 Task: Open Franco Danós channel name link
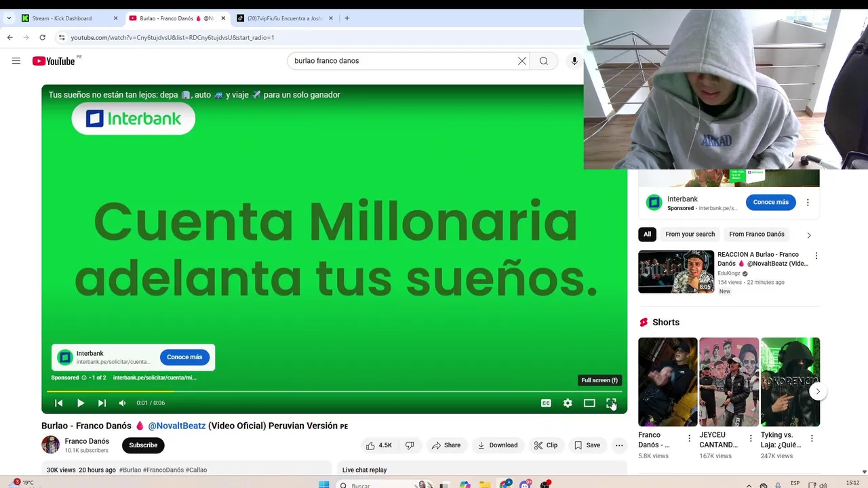[87, 441]
